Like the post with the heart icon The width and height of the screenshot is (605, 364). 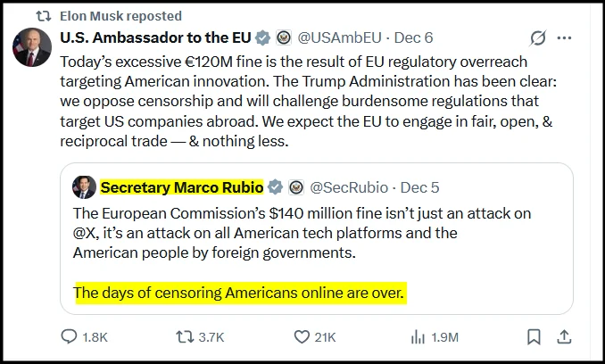coord(301,336)
